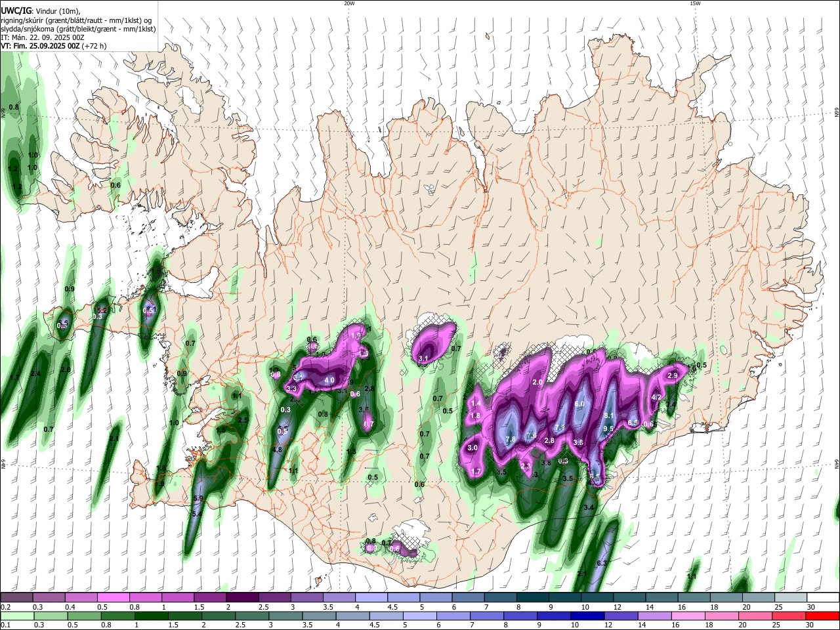Screen dimensions: 840x630
Task: Pick the snow-scale swatch between 4 and 4.5
Action: [x=370, y=598]
